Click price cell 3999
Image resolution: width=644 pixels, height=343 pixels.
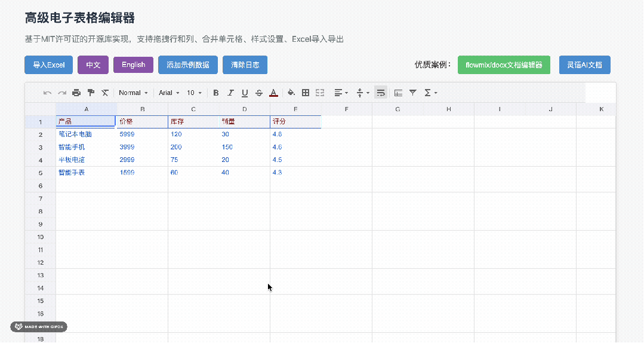(x=143, y=147)
